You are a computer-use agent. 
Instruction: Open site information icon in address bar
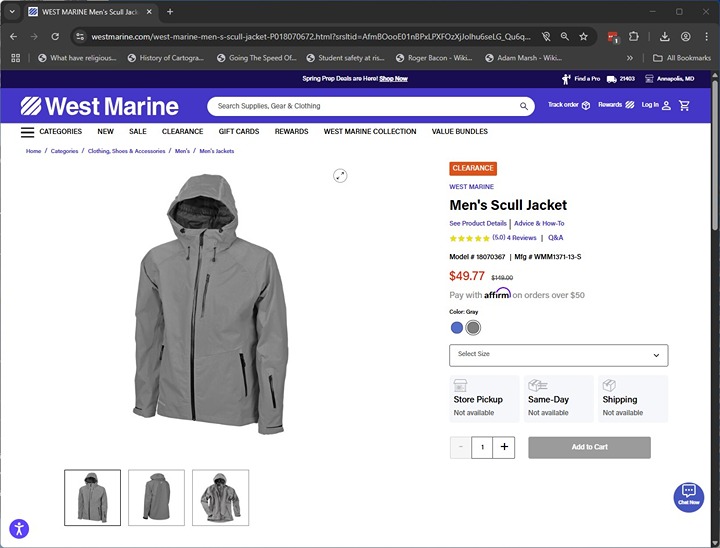tap(80, 36)
